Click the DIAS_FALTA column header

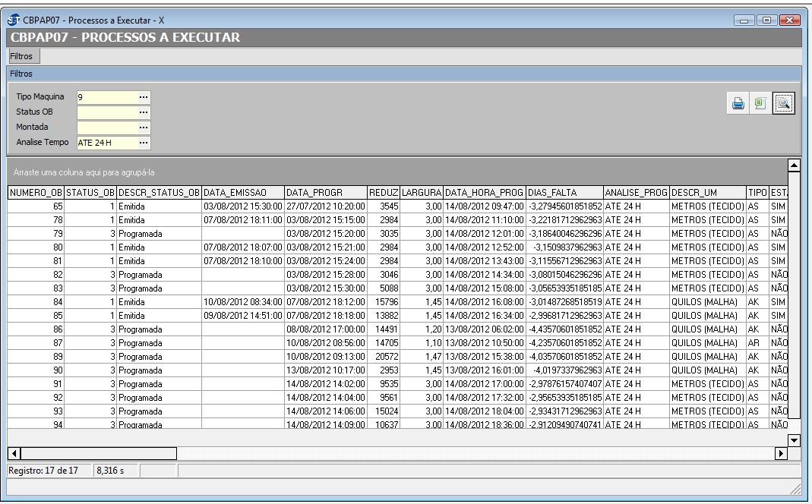[564, 193]
